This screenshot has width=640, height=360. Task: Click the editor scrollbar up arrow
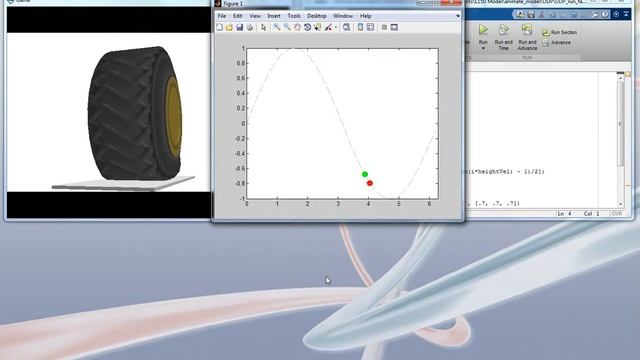tap(620, 77)
